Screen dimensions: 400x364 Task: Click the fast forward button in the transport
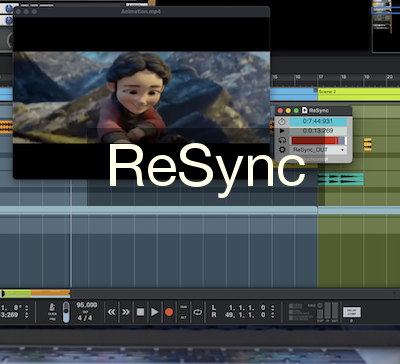coord(126,312)
